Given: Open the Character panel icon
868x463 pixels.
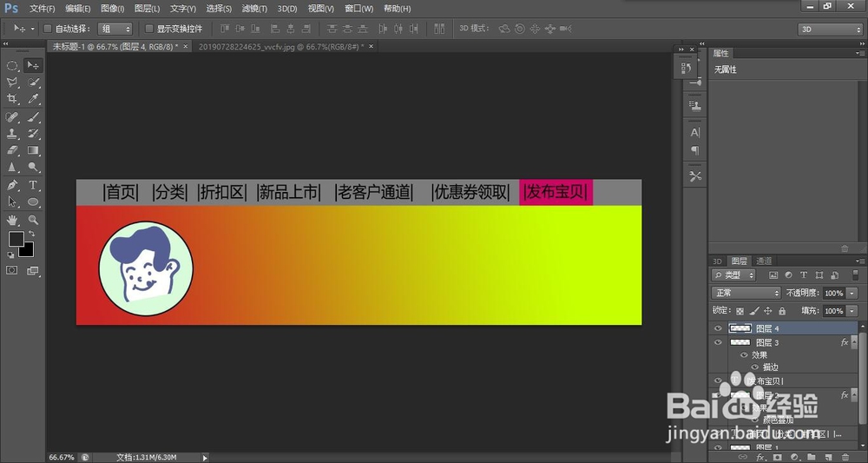Looking at the screenshot, I should (695, 132).
